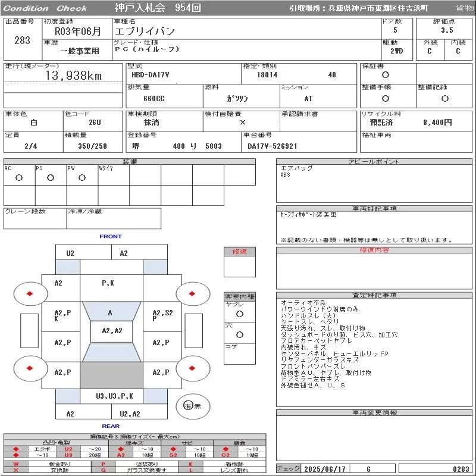Click the footer number 0283
Screen dimensions: 476x476
461,469
